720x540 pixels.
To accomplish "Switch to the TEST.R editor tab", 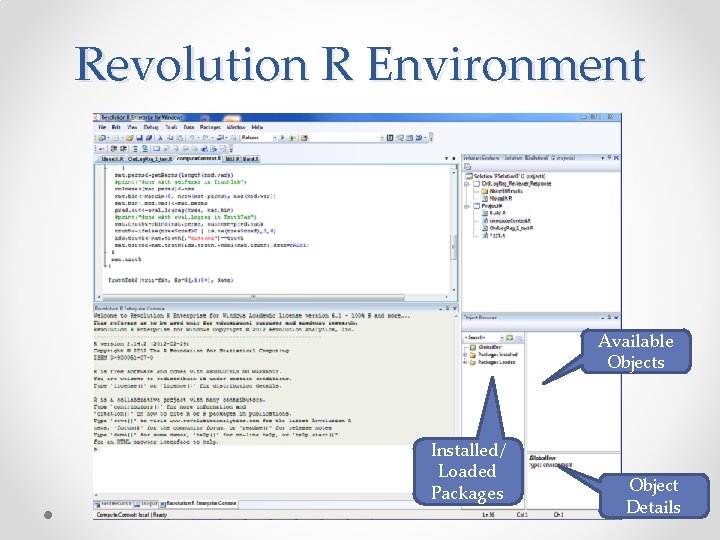I will click(232, 159).
